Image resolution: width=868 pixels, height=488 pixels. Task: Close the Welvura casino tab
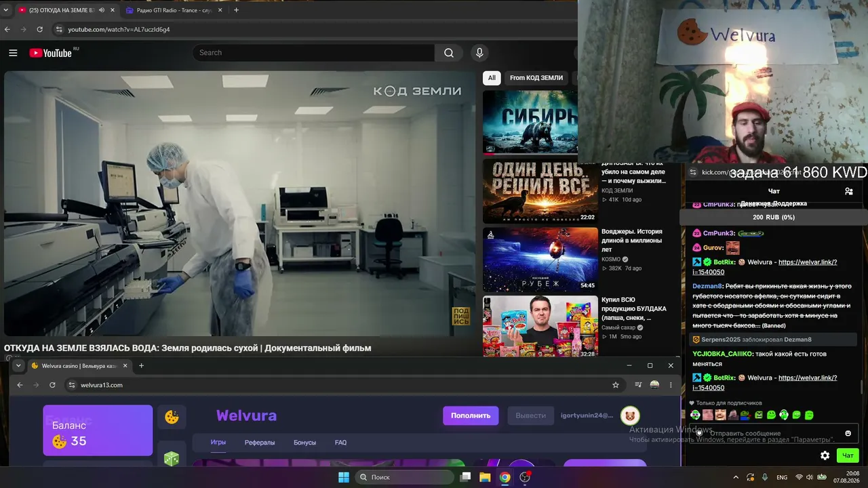(x=125, y=366)
